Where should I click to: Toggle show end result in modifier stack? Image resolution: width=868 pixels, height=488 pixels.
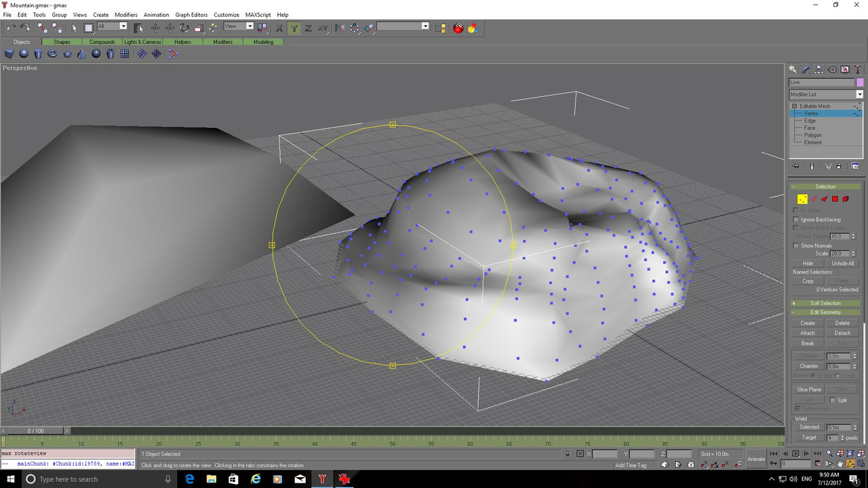pos(811,166)
